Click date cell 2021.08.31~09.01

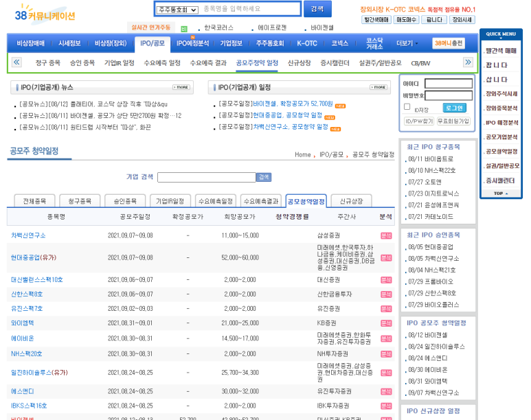(x=131, y=323)
